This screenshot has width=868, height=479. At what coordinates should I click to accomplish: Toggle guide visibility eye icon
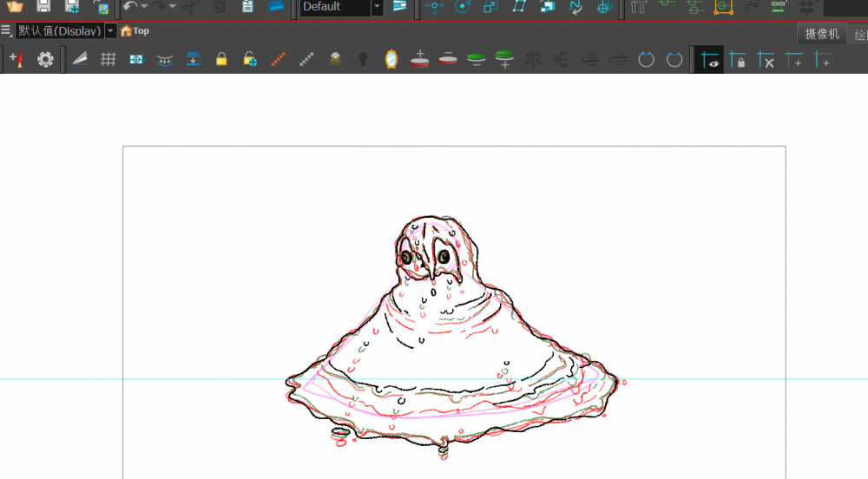(x=710, y=60)
